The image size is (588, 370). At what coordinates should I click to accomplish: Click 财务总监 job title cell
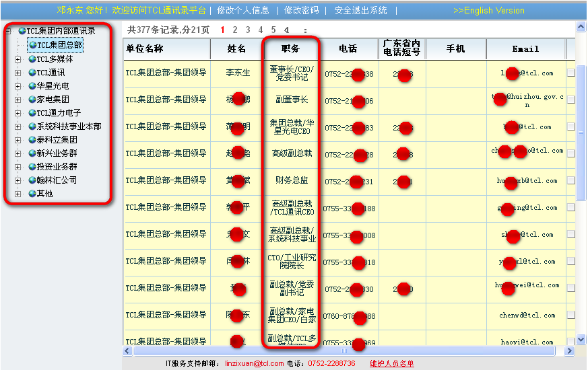click(x=292, y=180)
